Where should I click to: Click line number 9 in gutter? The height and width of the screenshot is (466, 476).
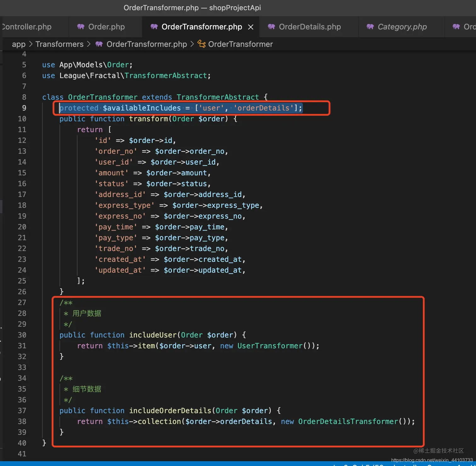tap(24, 108)
